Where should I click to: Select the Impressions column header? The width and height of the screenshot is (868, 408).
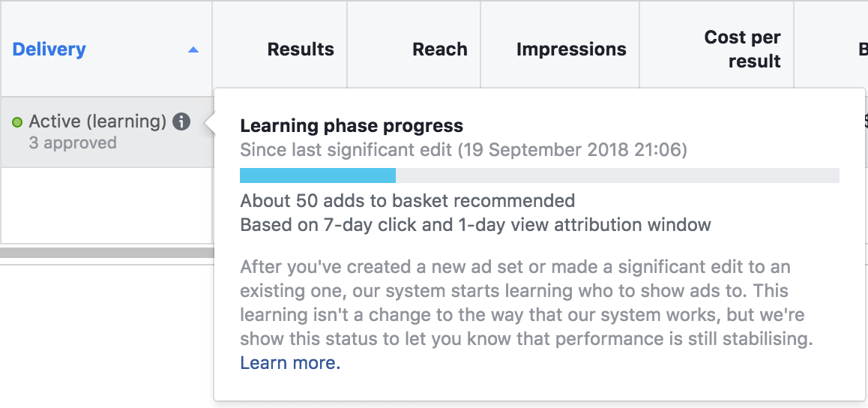coord(571,49)
